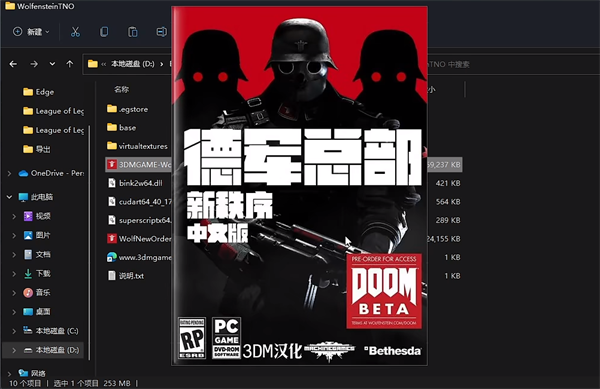Click the 289 KB size cell
This screenshot has width=600, height=389.
pos(448,220)
